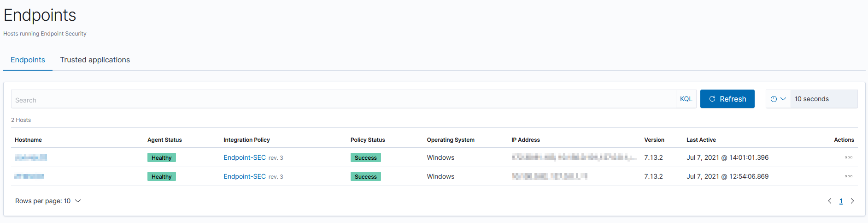This screenshot has height=223, width=868.
Task: Click the Policy Status column header
Action: click(x=368, y=140)
